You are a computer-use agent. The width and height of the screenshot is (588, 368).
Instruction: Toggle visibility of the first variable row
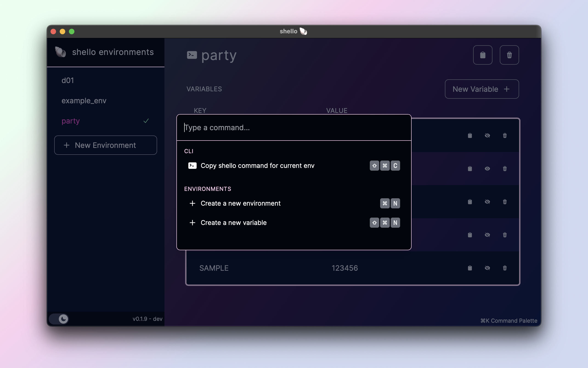[x=487, y=135]
